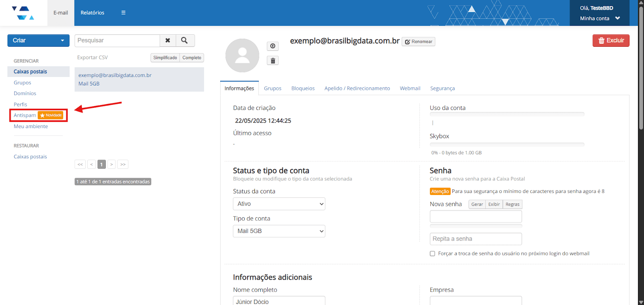Go to the first page with << button

80,164
